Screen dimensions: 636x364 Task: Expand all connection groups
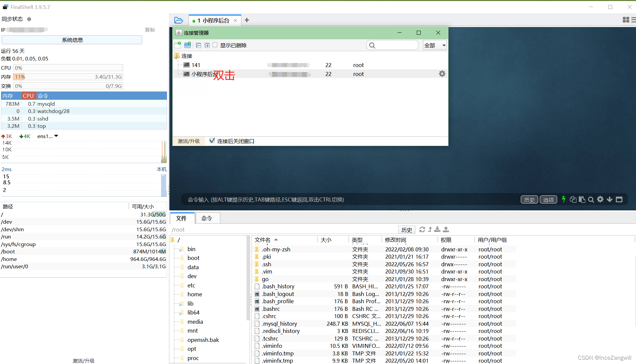(207, 45)
